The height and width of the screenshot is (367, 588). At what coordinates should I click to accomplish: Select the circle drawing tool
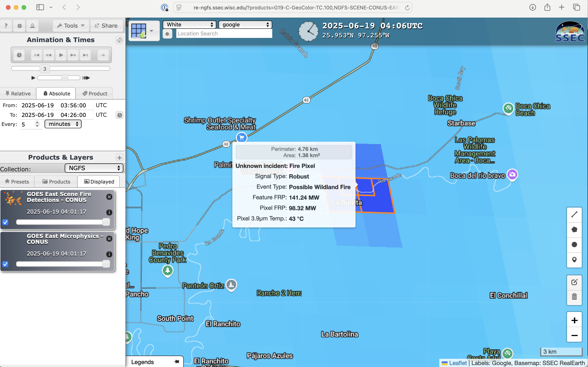pos(574,244)
